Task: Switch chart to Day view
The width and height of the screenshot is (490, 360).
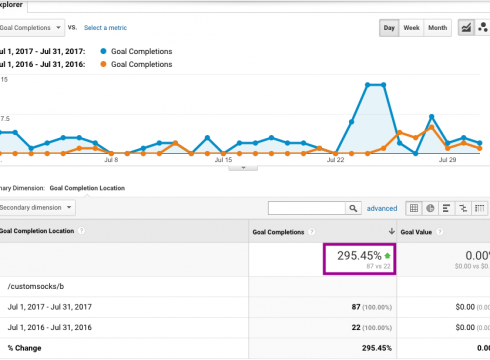Action: click(389, 28)
